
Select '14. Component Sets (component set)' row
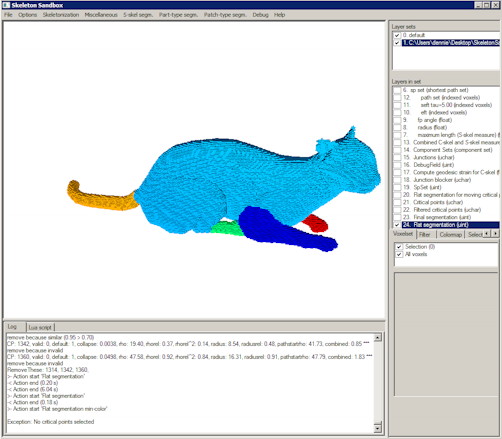click(x=447, y=150)
